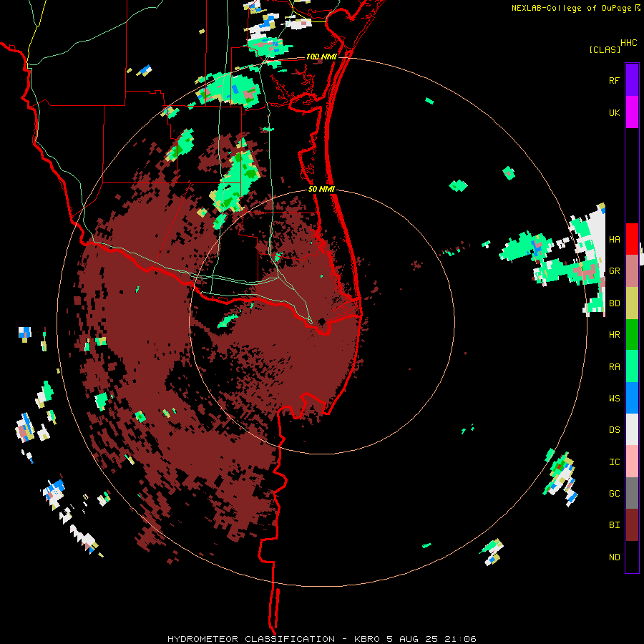Viewport: 644px width, 644px height.
Task: Click the RF legend label
Action: click(x=614, y=80)
